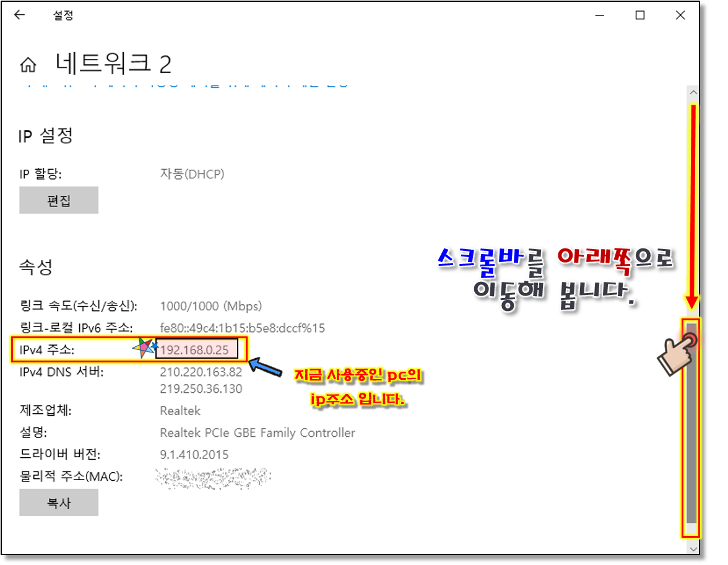This screenshot has width=728, height=565.
Task: Click the blue arrow pointing at IPv4
Action: [270, 368]
